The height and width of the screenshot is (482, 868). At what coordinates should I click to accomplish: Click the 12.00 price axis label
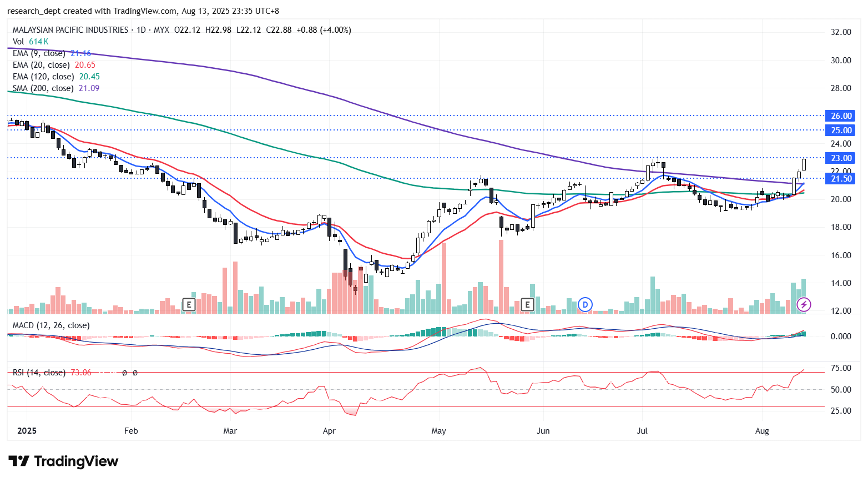[841, 311]
